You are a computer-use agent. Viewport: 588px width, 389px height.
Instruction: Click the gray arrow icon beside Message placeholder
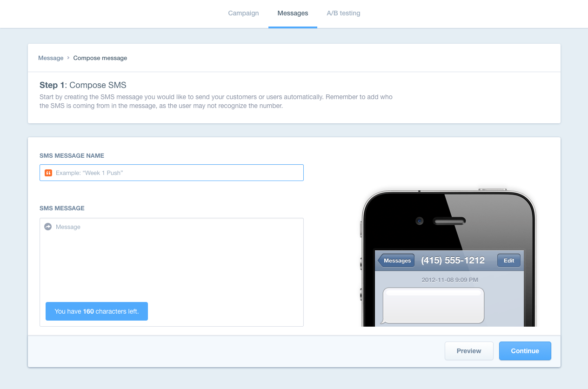coord(48,227)
